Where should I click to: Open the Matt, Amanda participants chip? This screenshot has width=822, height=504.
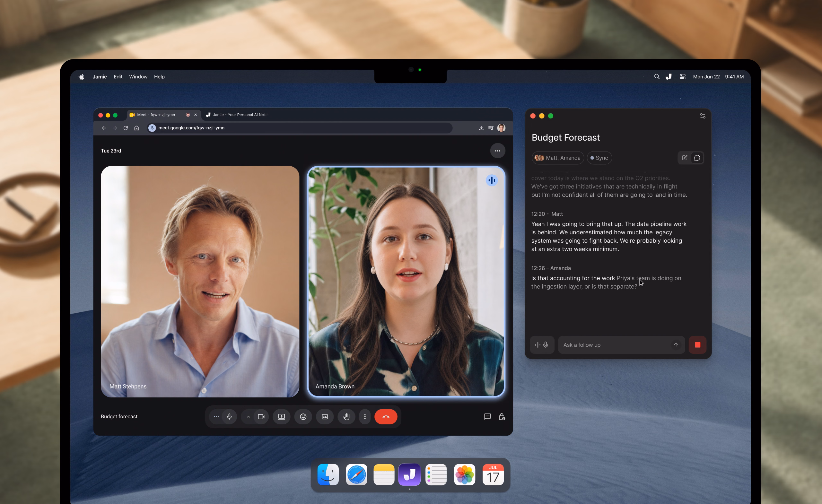point(558,158)
